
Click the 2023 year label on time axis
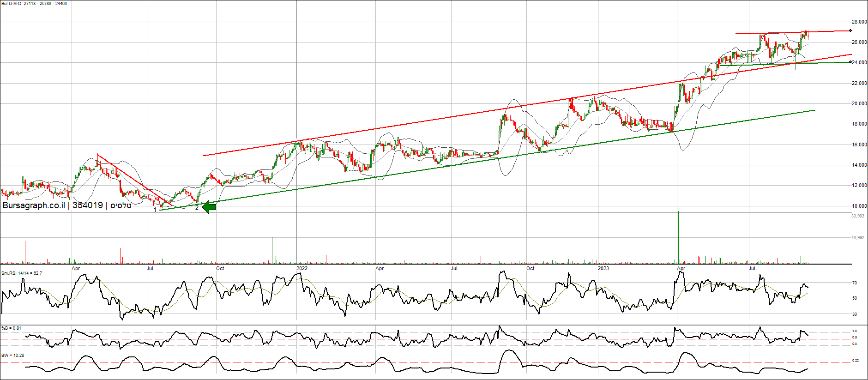tap(603, 268)
